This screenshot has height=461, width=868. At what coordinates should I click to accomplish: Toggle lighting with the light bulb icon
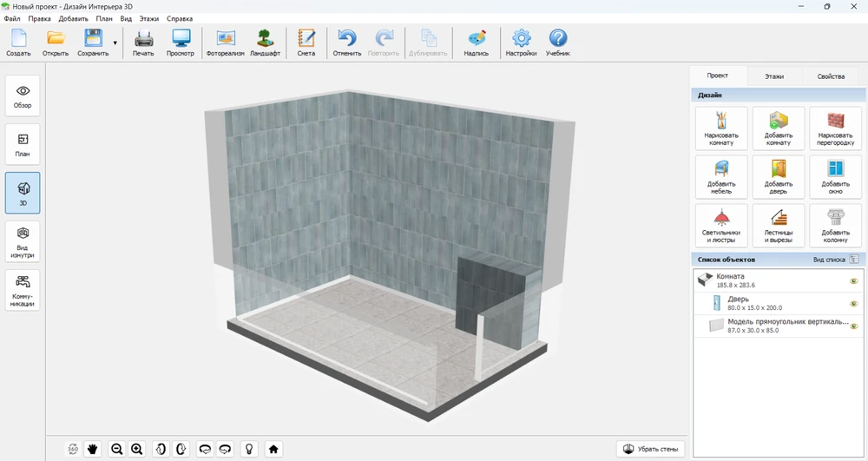tap(249, 449)
